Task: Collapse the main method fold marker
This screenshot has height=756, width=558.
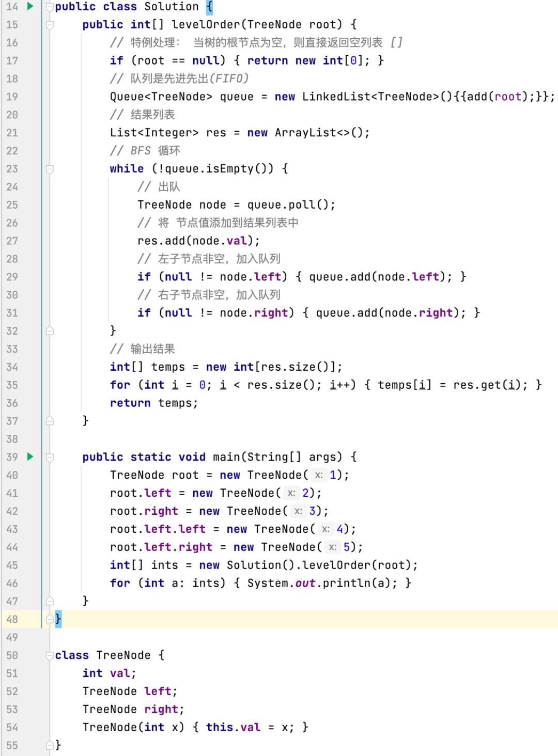Action: pos(50,457)
